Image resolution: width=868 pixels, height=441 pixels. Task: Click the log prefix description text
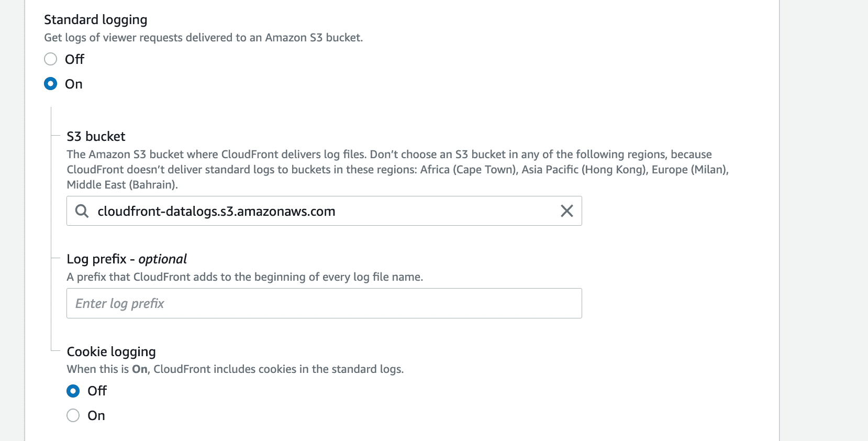(245, 277)
